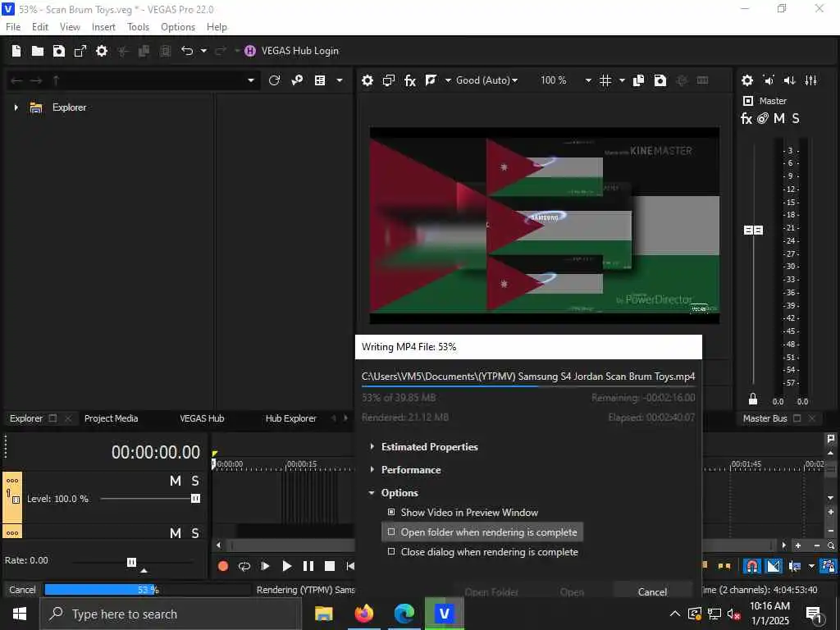Toggle the Master fader lock icon
The height and width of the screenshot is (630, 840).
coord(753,399)
